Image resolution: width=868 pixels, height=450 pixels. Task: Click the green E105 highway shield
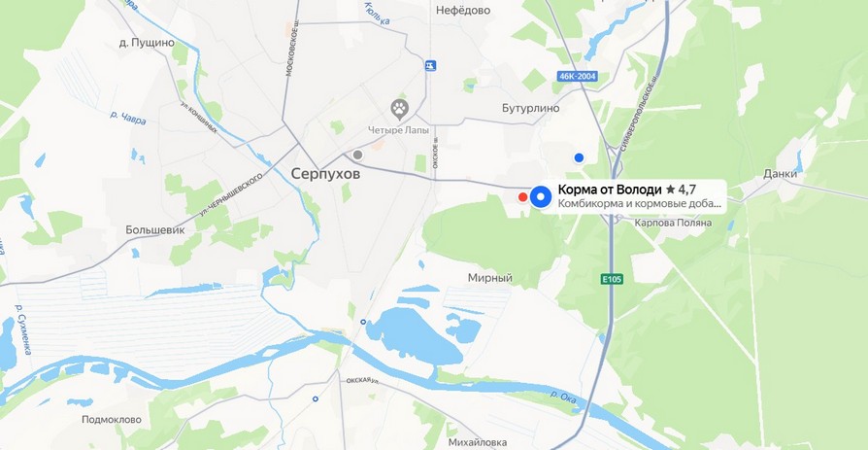coord(613,279)
